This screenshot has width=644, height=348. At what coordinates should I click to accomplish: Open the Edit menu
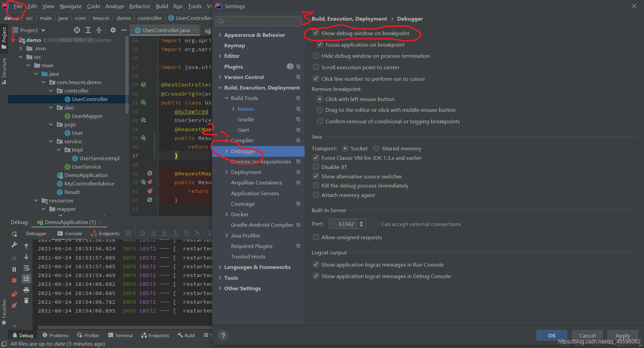click(32, 6)
